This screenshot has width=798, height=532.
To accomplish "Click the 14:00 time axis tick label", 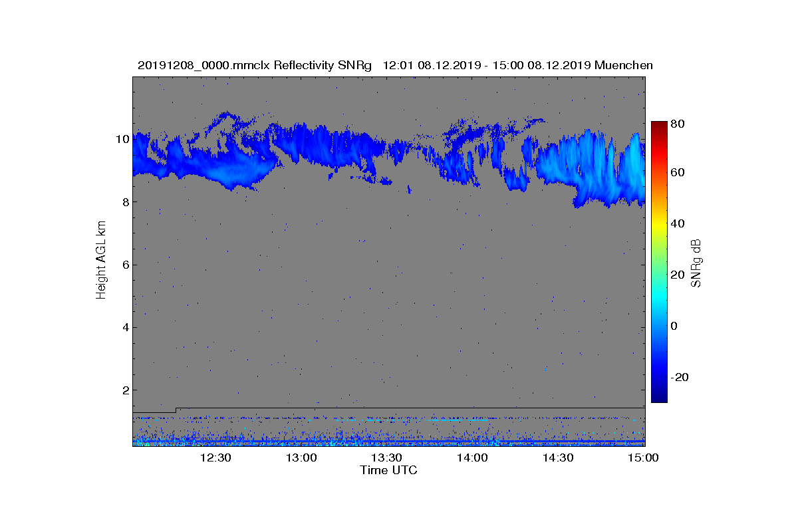I will tap(472, 458).
